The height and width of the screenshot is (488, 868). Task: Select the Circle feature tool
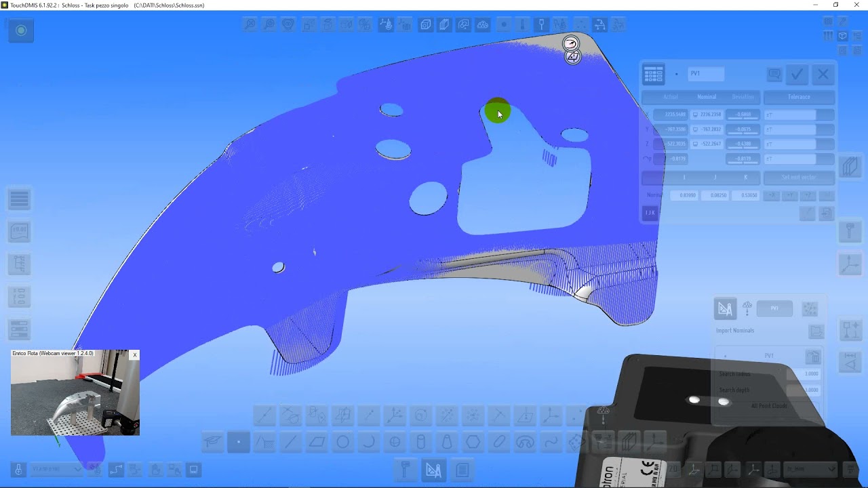(343, 443)
